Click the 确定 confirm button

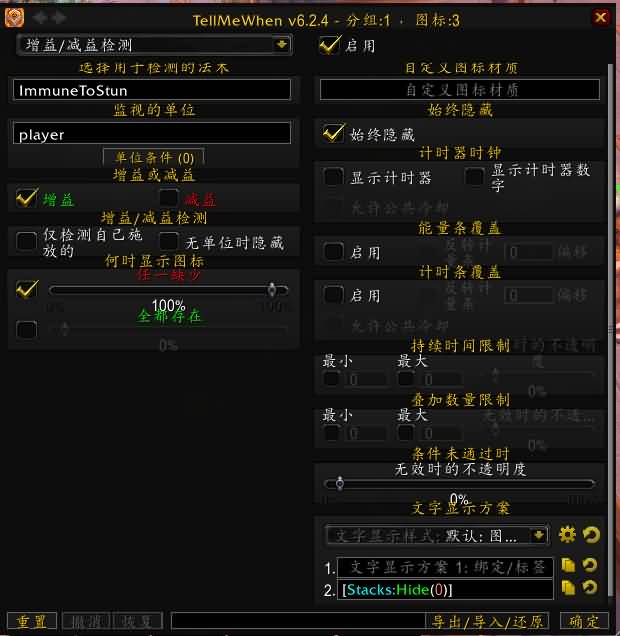[x=584, y=621]
